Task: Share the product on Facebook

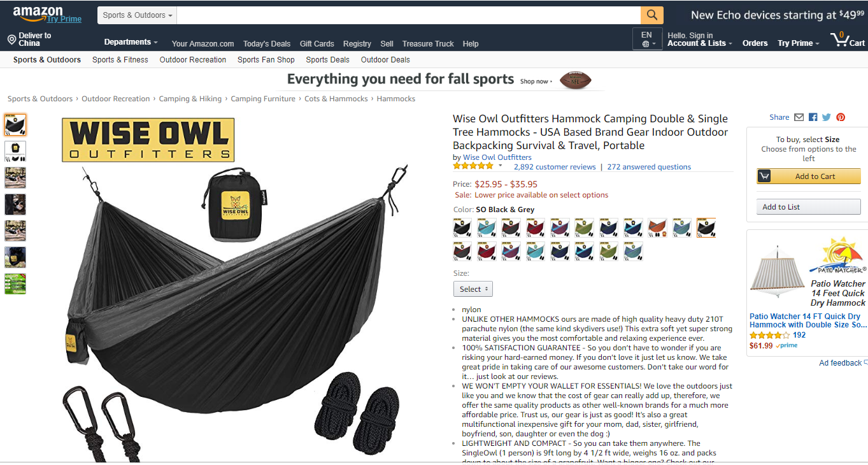Action: [813, 117]
